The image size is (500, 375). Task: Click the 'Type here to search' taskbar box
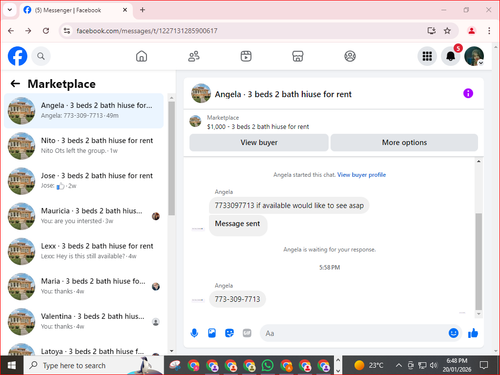(93, 365)
